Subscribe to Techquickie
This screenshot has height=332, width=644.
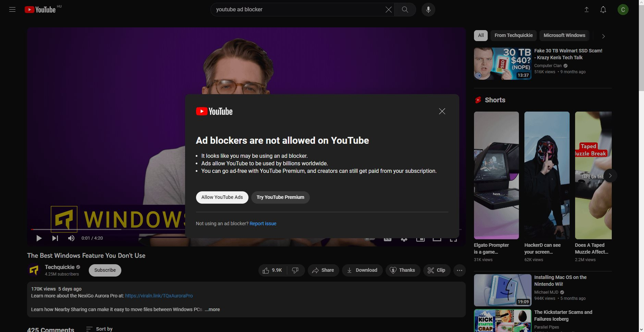(105, 270)
